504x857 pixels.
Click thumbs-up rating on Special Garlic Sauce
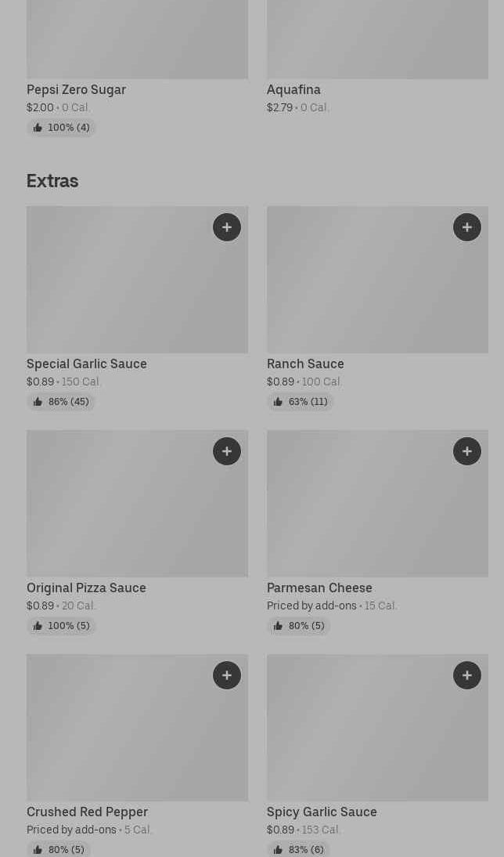[61, 402]
